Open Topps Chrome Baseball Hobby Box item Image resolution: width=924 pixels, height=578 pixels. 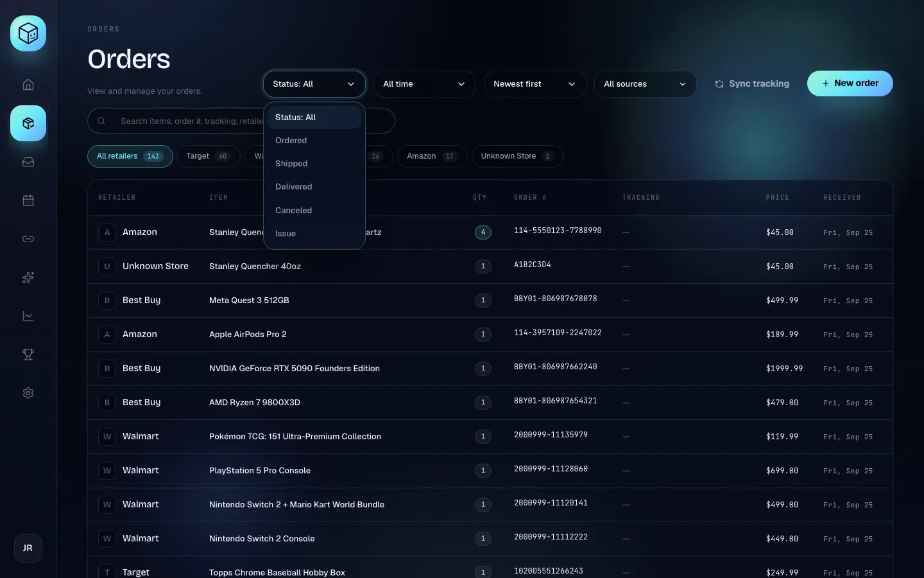pyautogui.click(x=277, y=572)
